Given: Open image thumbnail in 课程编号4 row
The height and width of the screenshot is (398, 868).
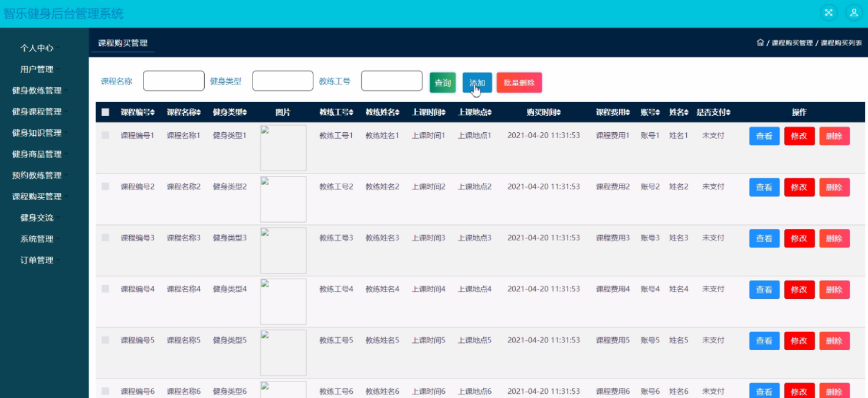Looking at the screenshot, I should 283,302.
